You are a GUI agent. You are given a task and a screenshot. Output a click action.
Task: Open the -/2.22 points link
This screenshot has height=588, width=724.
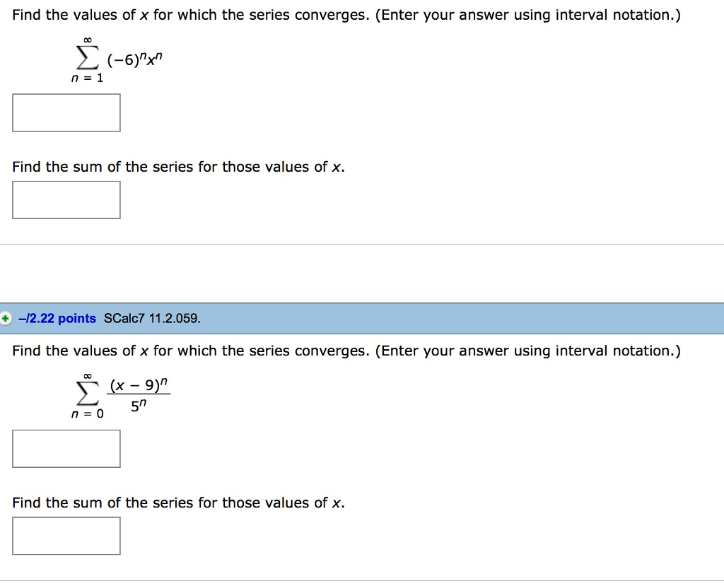point(58,319)
